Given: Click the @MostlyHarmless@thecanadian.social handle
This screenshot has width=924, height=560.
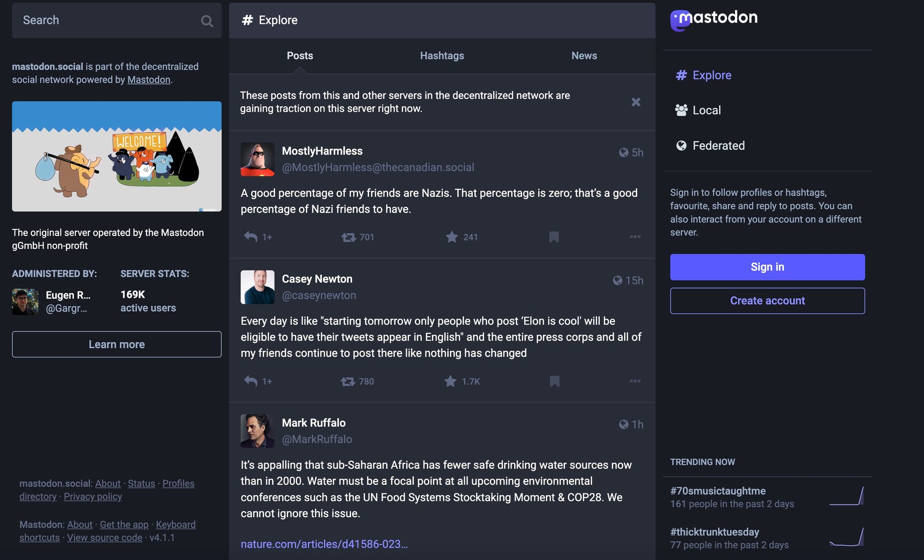Looking at the screenshot, I should click(x=378, y=168).
